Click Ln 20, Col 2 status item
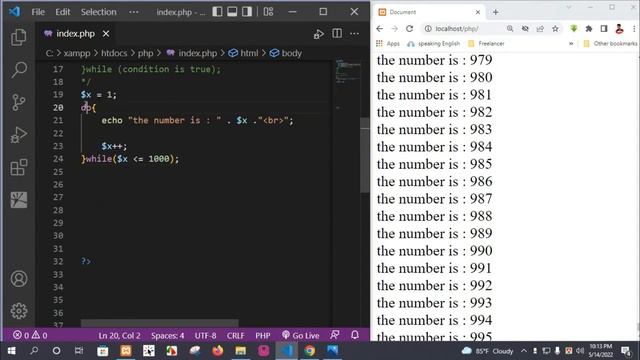 (119, 336)
